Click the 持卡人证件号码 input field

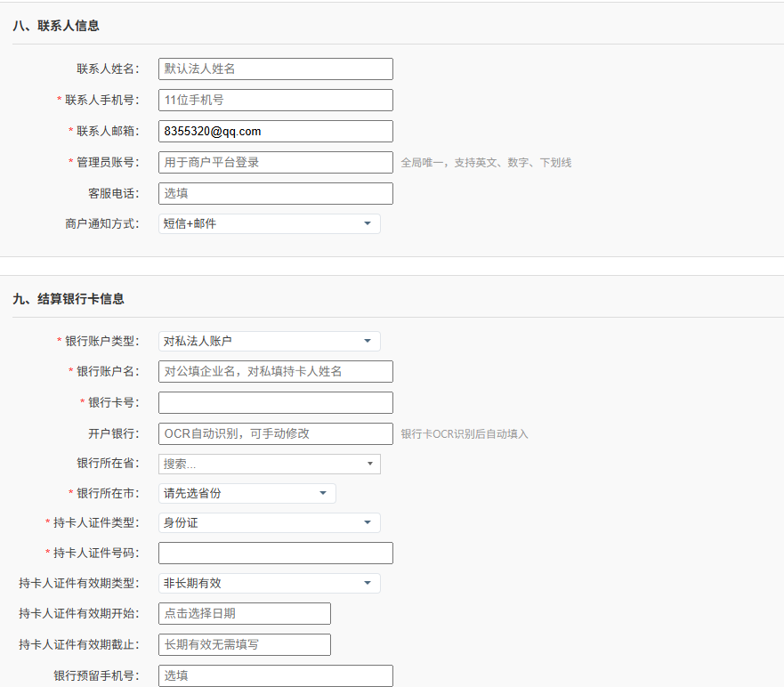tap(275, 554)
